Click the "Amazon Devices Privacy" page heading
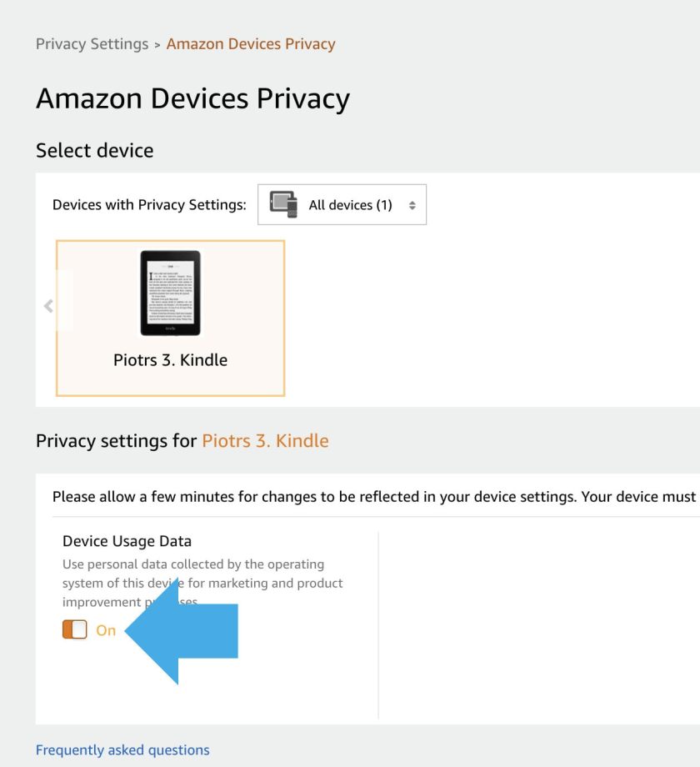 point(192,98)
